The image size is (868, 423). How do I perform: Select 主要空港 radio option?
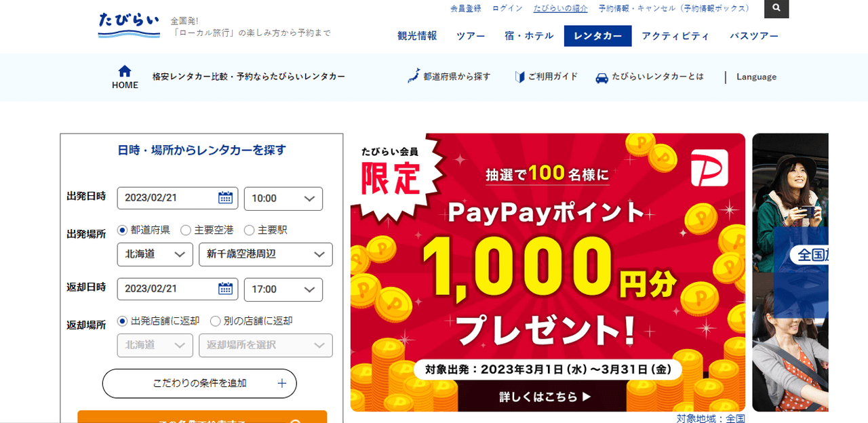185,230
